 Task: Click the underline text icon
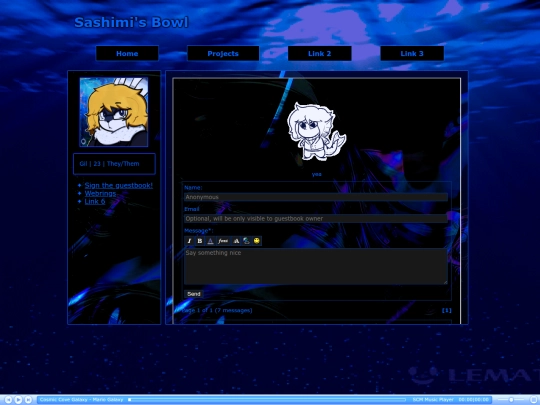pos(210,241)
